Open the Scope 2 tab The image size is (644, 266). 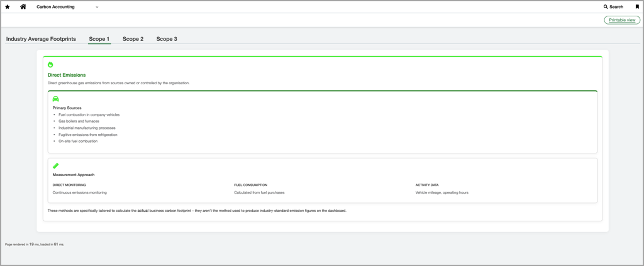pyautogui.click(x=133, y=39)
